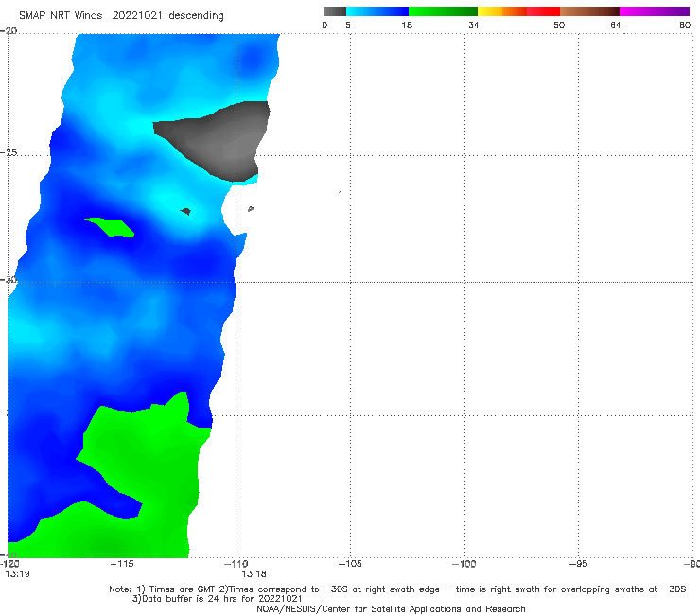The height and width of the screenshot is (615, 700).
Task: Click the magenta segment of the color bar
Action: (x=655, y=11)
